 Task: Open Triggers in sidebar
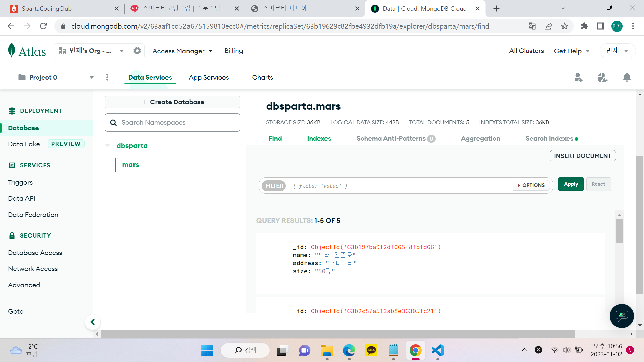[x=20, y=182]
